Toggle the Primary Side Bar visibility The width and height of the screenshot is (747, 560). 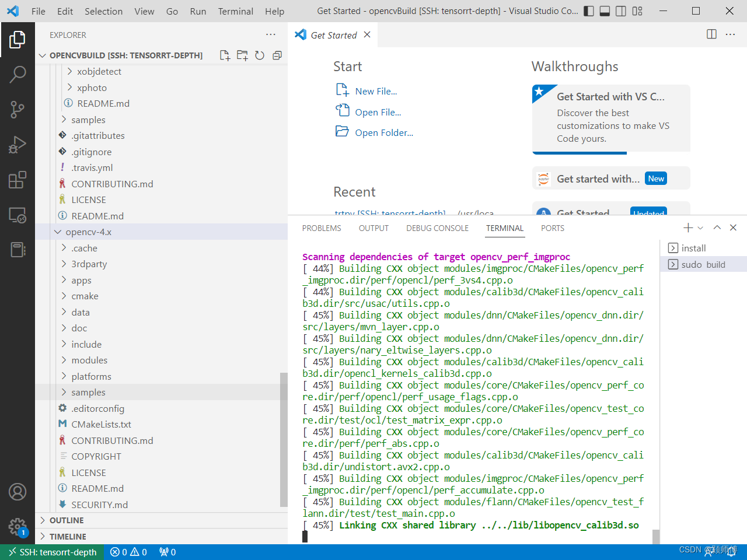tap(588, 10)
